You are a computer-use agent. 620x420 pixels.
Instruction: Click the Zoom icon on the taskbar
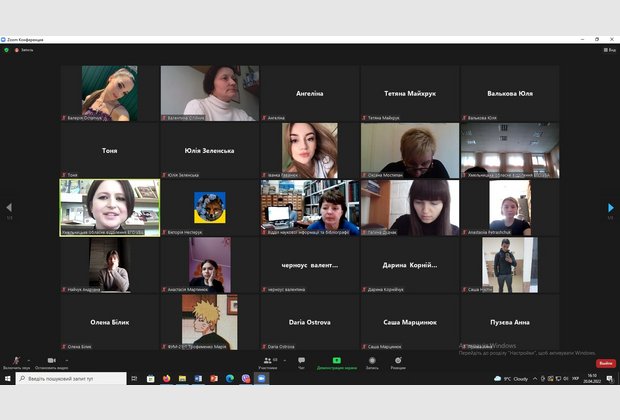click(x=261, y=378)
